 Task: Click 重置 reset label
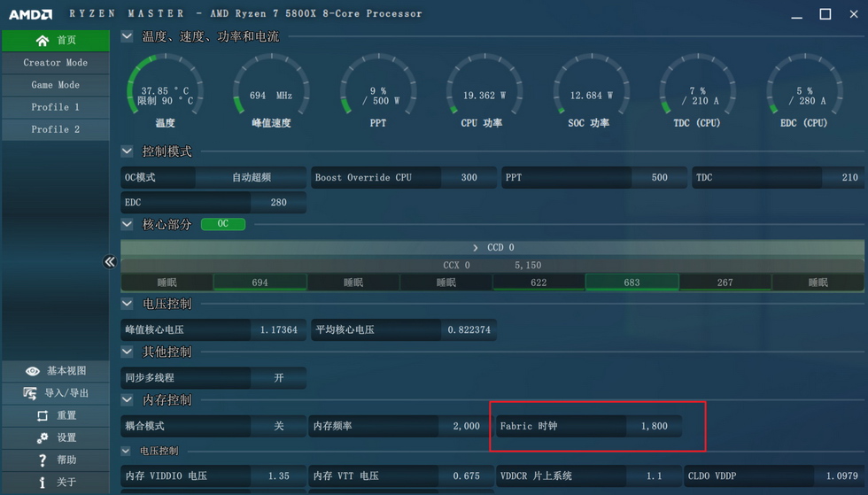click(x=66, y=415)
